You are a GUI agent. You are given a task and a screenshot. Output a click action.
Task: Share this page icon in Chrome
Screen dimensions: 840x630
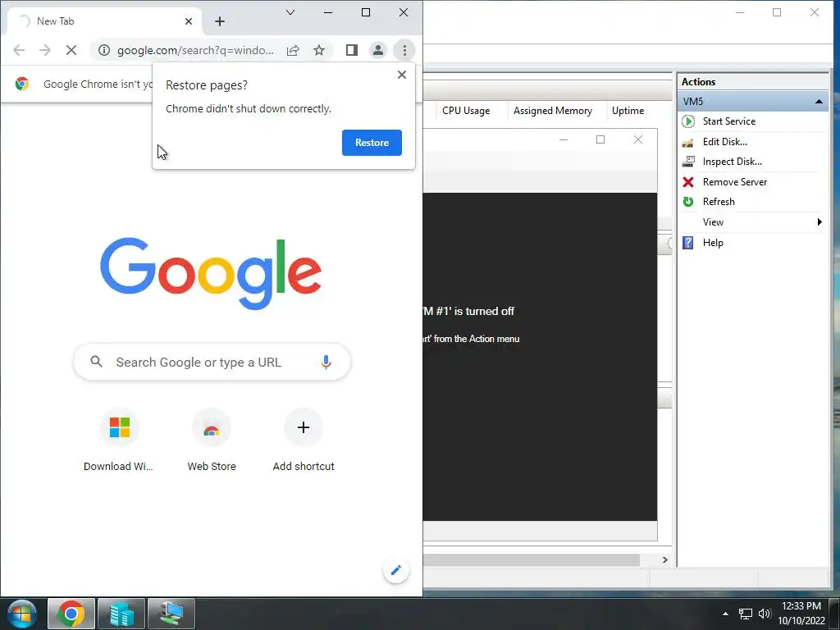(293, 50)
